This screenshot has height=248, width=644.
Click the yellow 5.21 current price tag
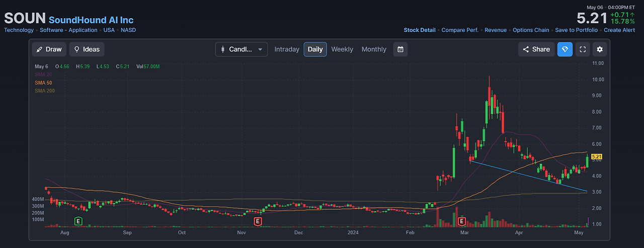pos(597,157)
